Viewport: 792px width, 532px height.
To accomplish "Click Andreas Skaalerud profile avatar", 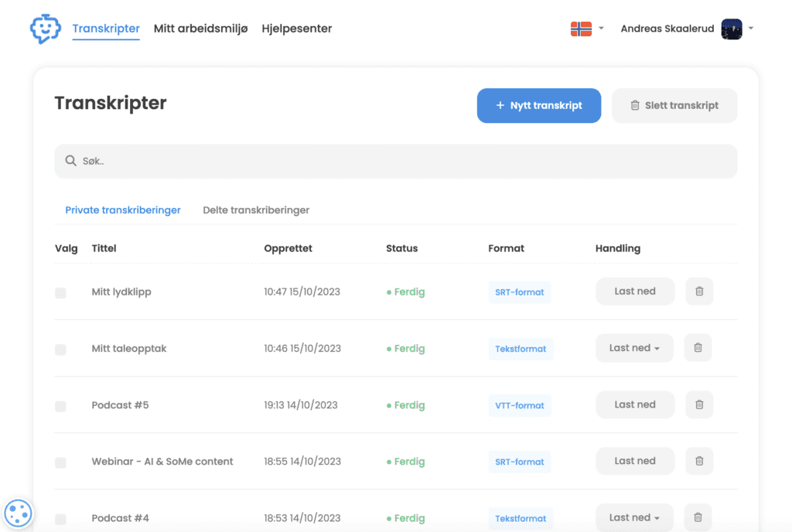I will point(732,29).
